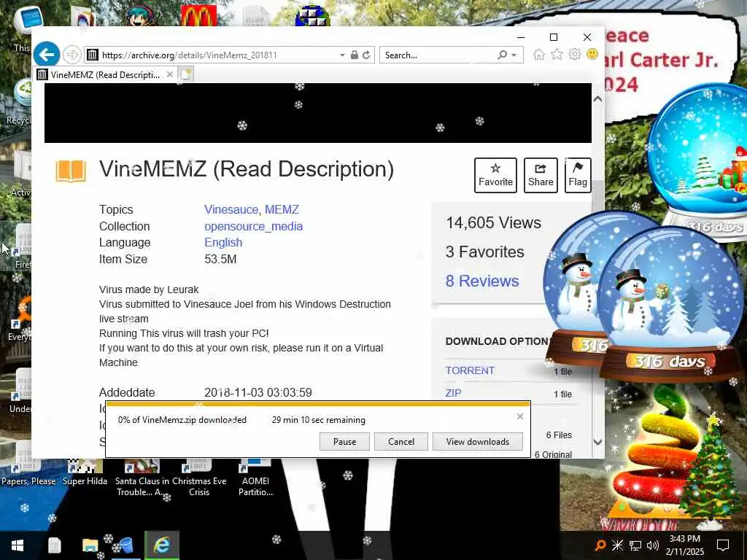Expand the address bar history dropdown
Image resolution: width=747 pixels, height=560 pixels.
[342, 55]
